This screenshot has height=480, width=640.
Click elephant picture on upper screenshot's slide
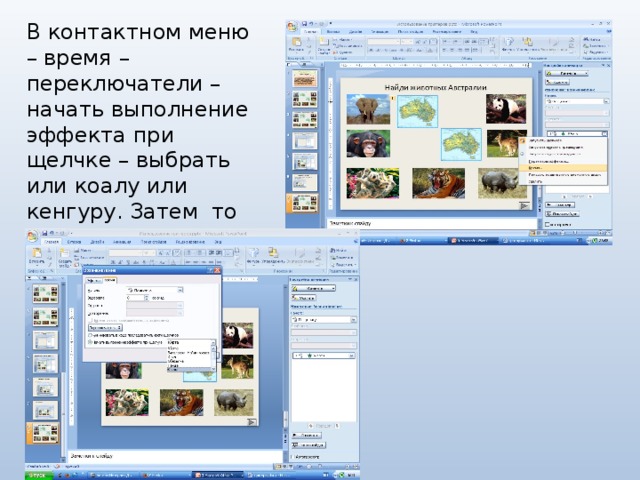tap(368, 109)
